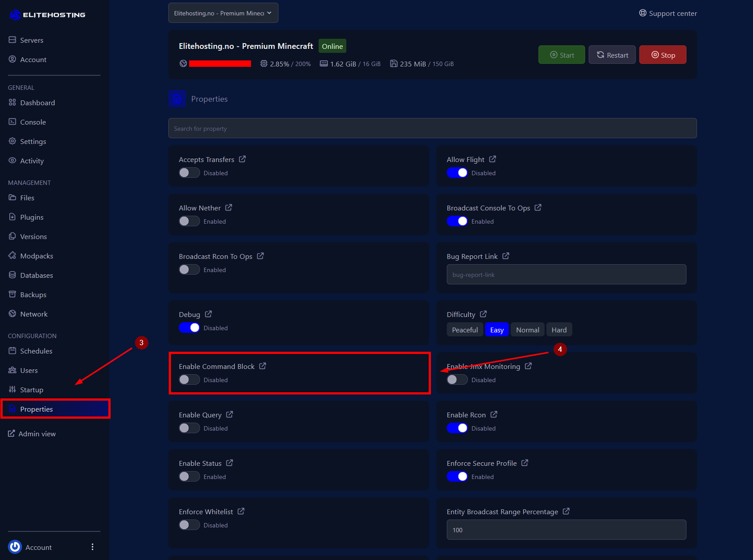The height and width of the screenshot is (560, 753).
Task: Open the Support center link
Action: 668,13
